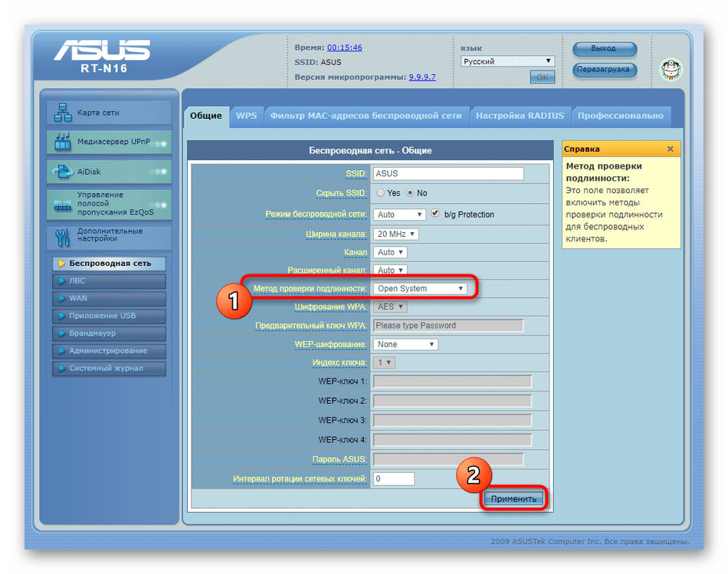Open the Фильтр MAC-адресов tab
Image resolution: width=728 pixels, height=574 pixels.
coord(366,116)
